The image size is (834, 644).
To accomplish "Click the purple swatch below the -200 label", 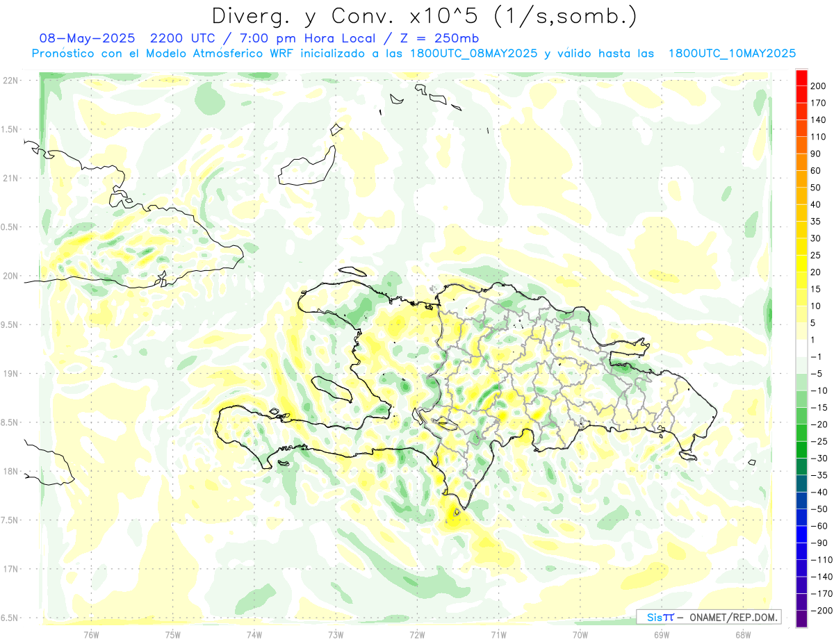I will [x=801, y=619].
